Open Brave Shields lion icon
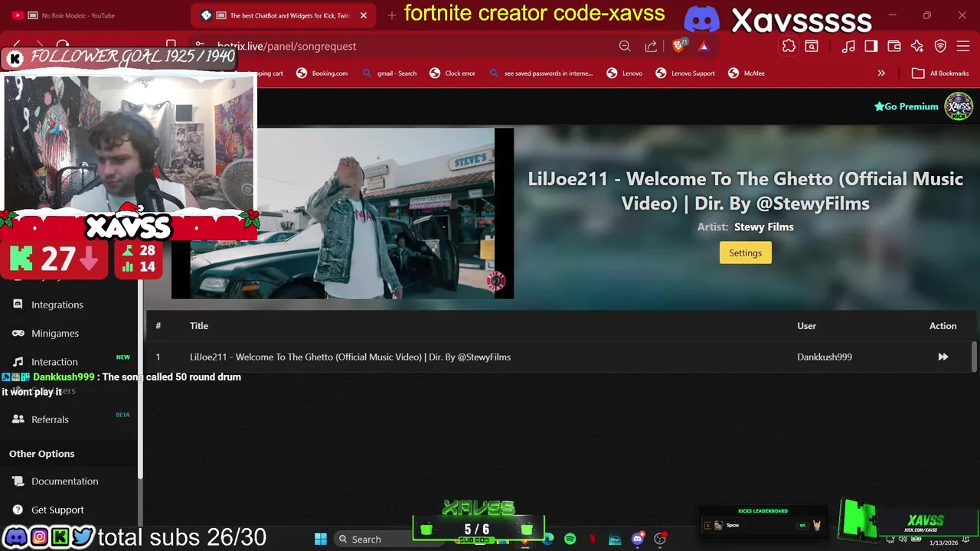 point(678,46)
